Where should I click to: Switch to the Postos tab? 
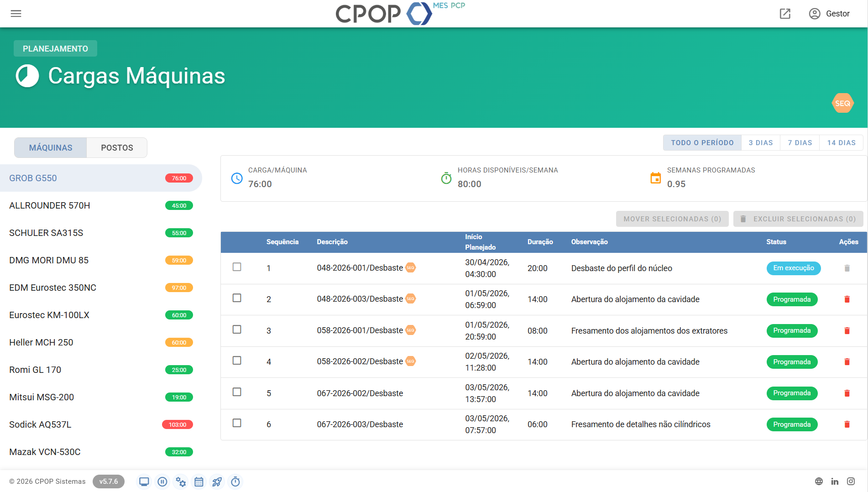point(117,148)
